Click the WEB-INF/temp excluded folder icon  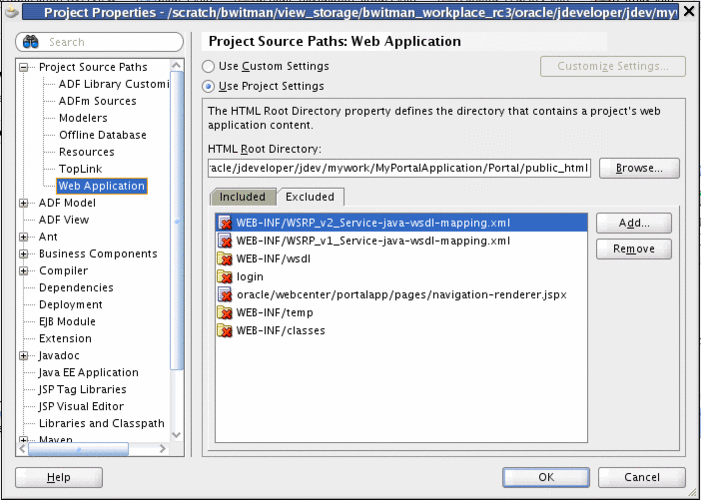tap(224, 313)
